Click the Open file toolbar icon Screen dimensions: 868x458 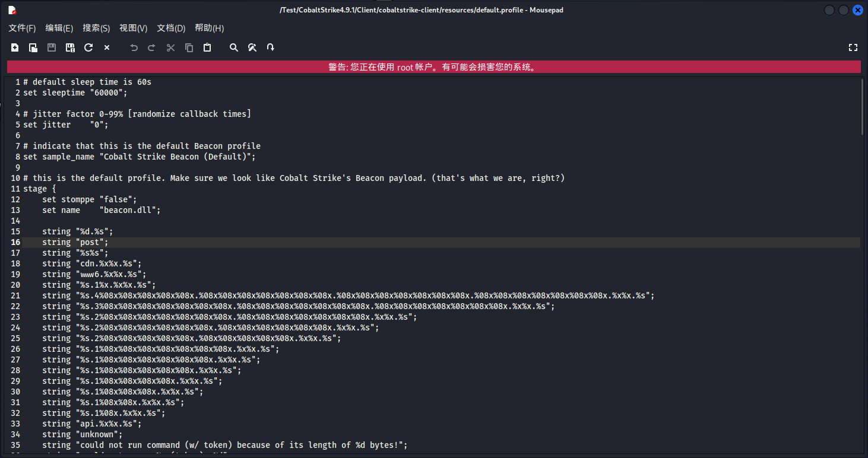[33, 47]
